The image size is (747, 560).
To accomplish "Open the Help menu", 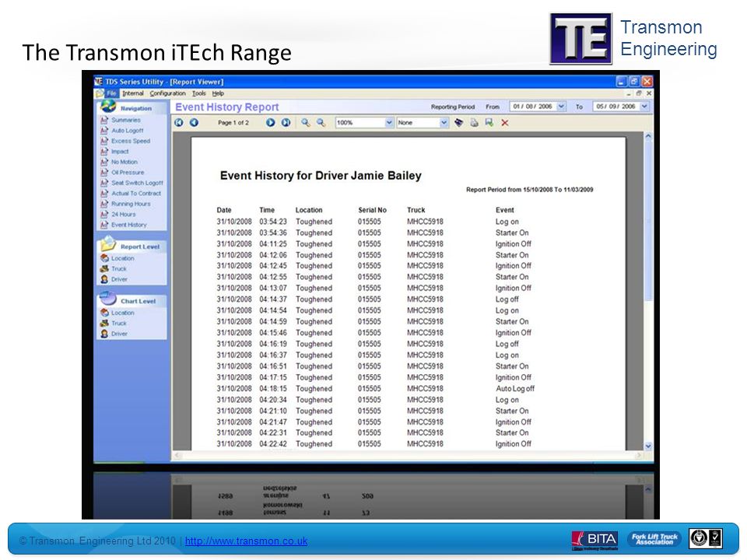I will 218,93.
